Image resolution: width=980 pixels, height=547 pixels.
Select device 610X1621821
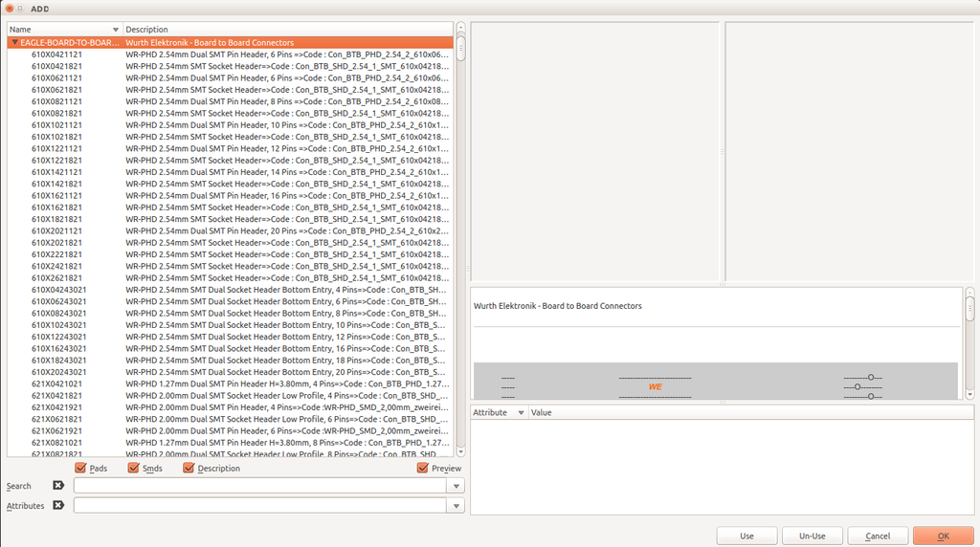[230, 208]
